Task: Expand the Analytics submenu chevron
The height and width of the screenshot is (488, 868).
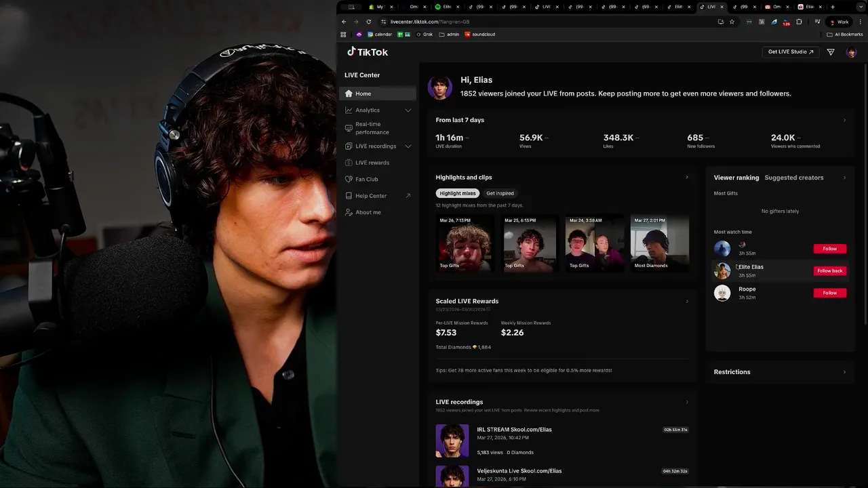Action: click(408, 110)
